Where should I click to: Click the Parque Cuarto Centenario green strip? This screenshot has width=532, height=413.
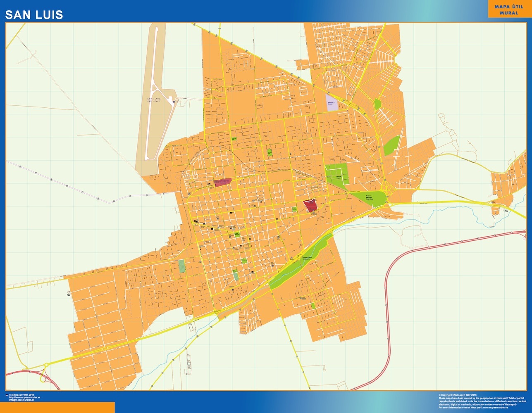pyautogui.click(x=300, y=261)
